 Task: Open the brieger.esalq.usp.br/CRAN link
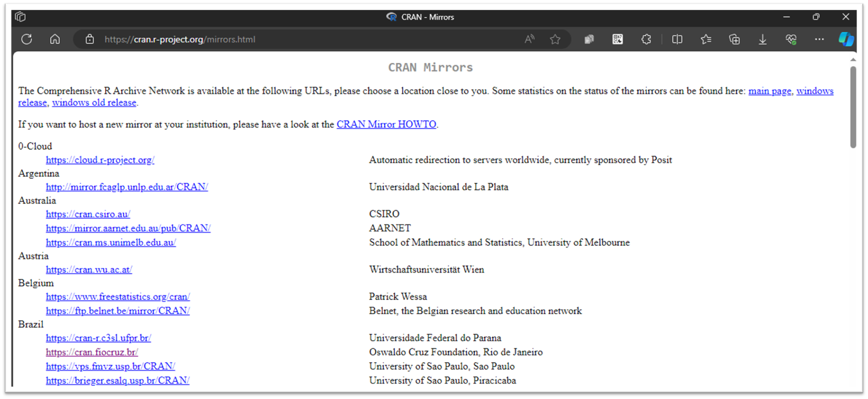tap(118, 380)
